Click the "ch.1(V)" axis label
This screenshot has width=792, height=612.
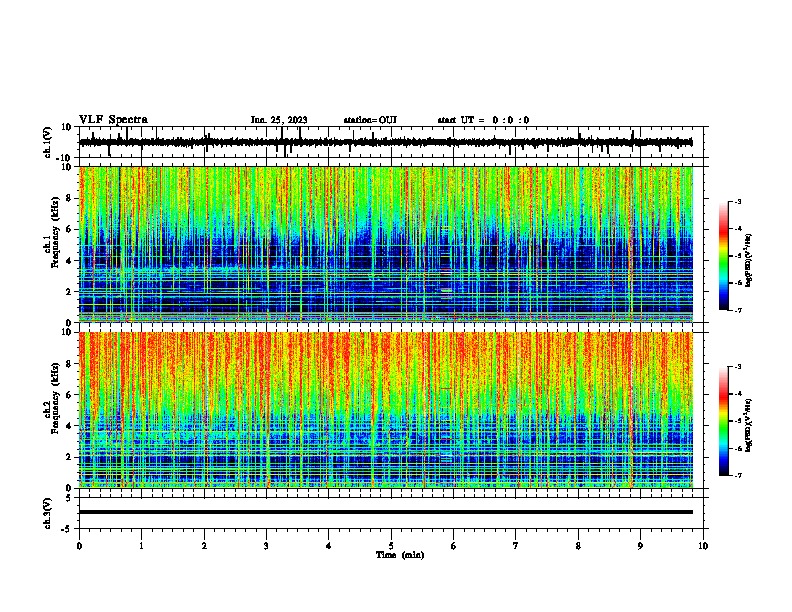coord(48,142)
